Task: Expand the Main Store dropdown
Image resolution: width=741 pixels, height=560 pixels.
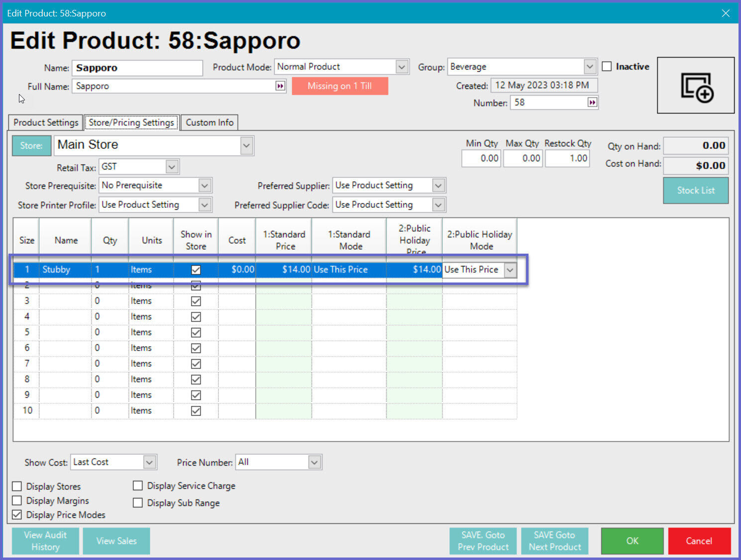Action: (246, 146)
